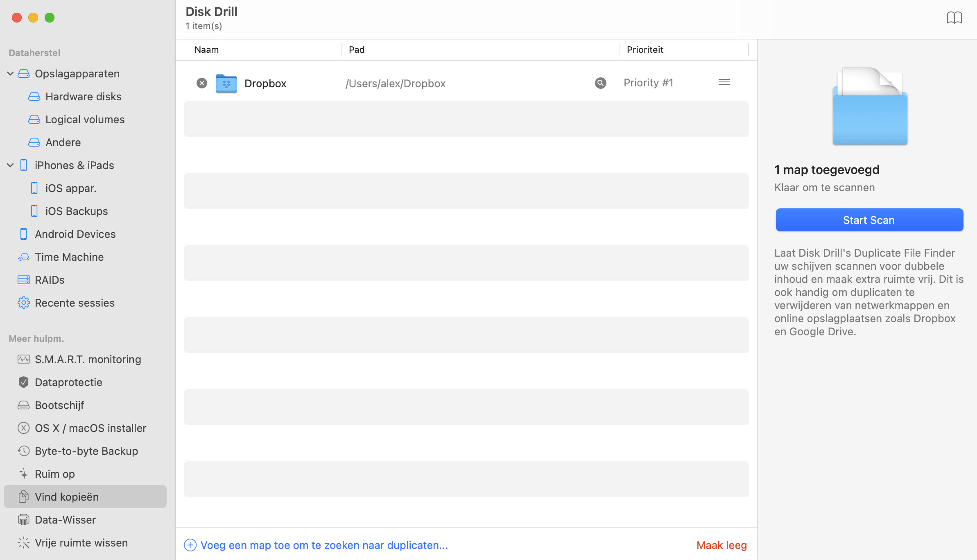
Task: Select Vind kopieën label in sidebar
Action: 67,497
